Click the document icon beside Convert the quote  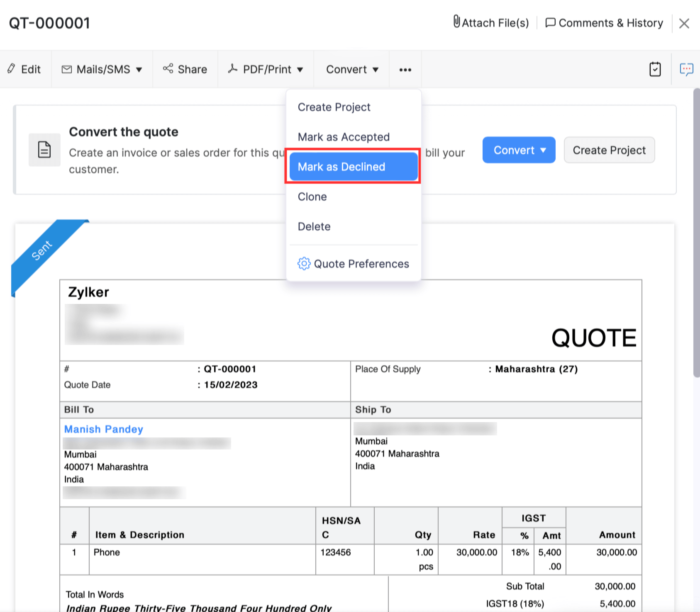pyautogui.click(x=44, y=150)
